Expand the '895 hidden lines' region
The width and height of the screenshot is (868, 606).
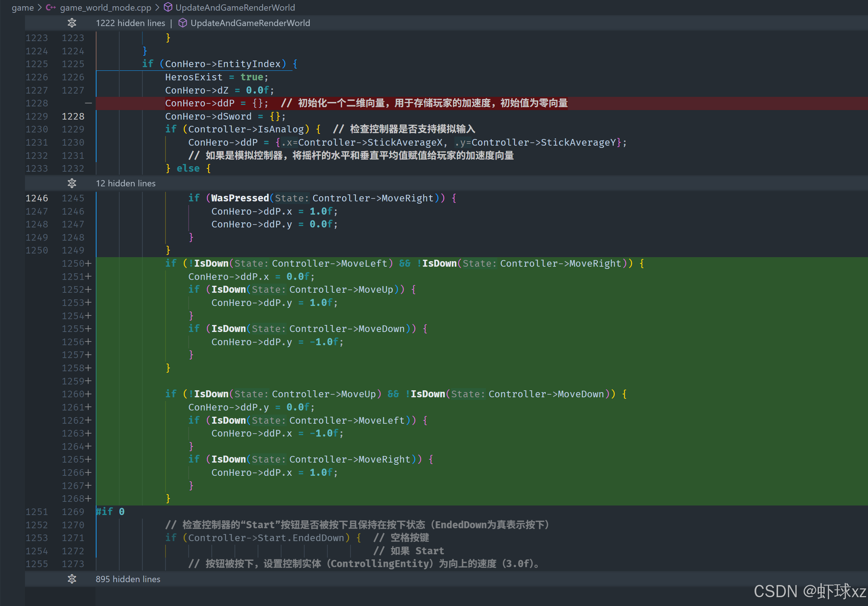128,579
